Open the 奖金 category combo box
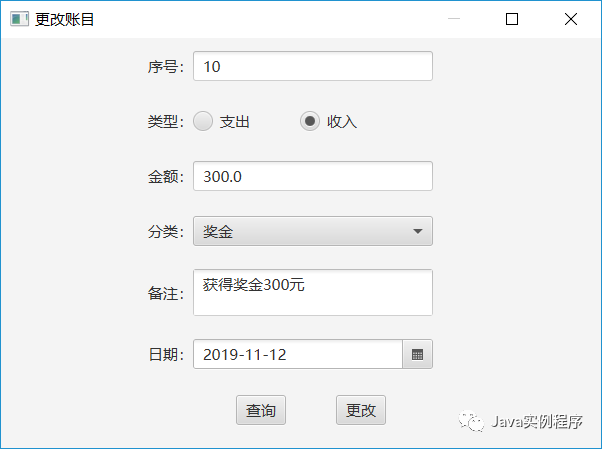Image resolution: width=602 pixels, height=449 pixels. 313,231
